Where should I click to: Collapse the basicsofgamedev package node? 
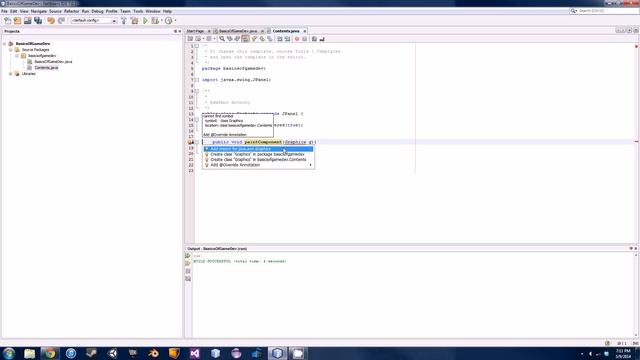point(17,56)
